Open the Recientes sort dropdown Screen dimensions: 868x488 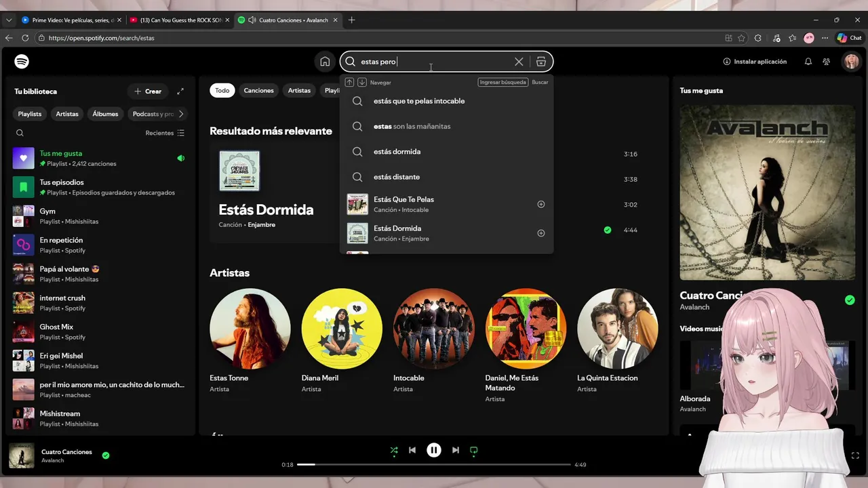(x=165, y=133)
